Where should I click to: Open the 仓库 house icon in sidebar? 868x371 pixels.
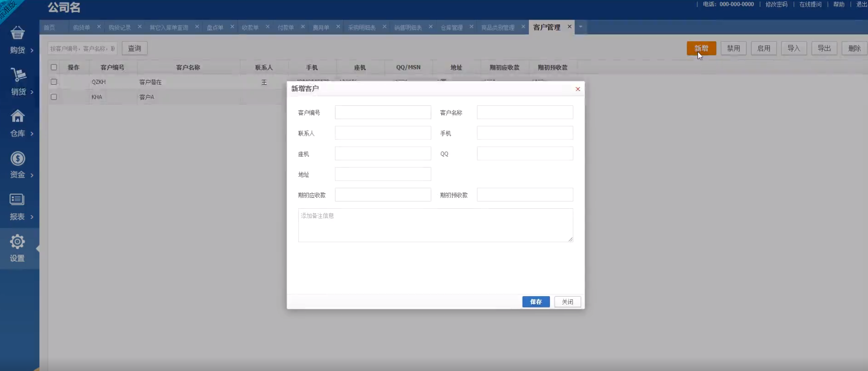17,116
